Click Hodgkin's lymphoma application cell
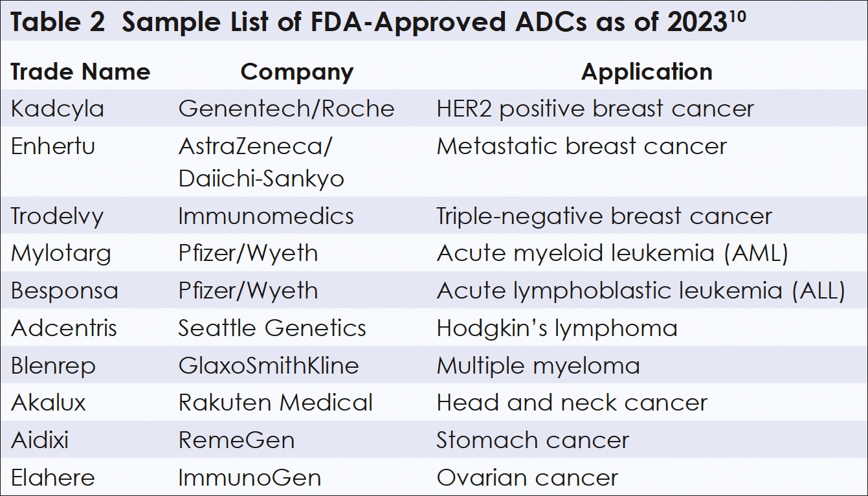The height and width of the screenshot is (496, 868). (x=557, y=328)
